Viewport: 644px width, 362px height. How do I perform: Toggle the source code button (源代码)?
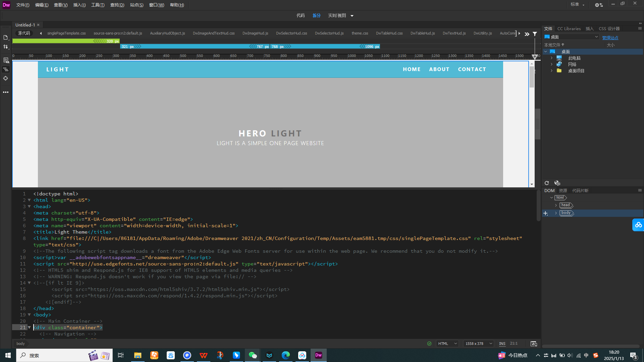tap(24, 33)
